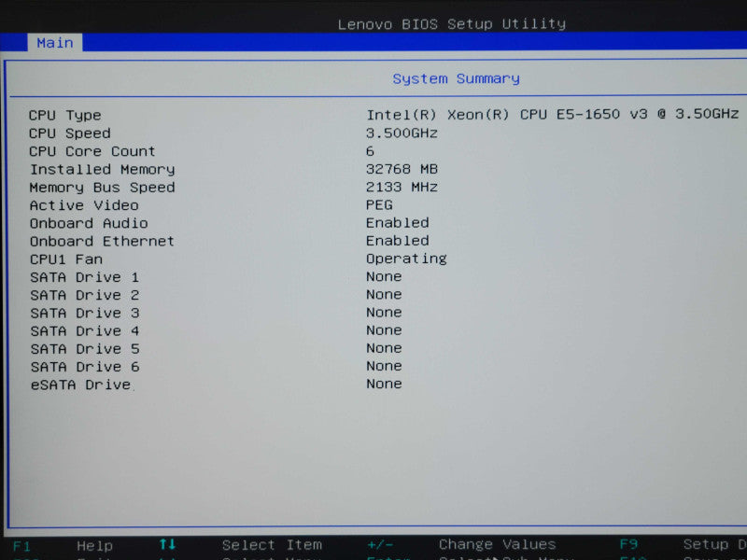
Task: Click the Operating fan status value
Action: (406, 259)
